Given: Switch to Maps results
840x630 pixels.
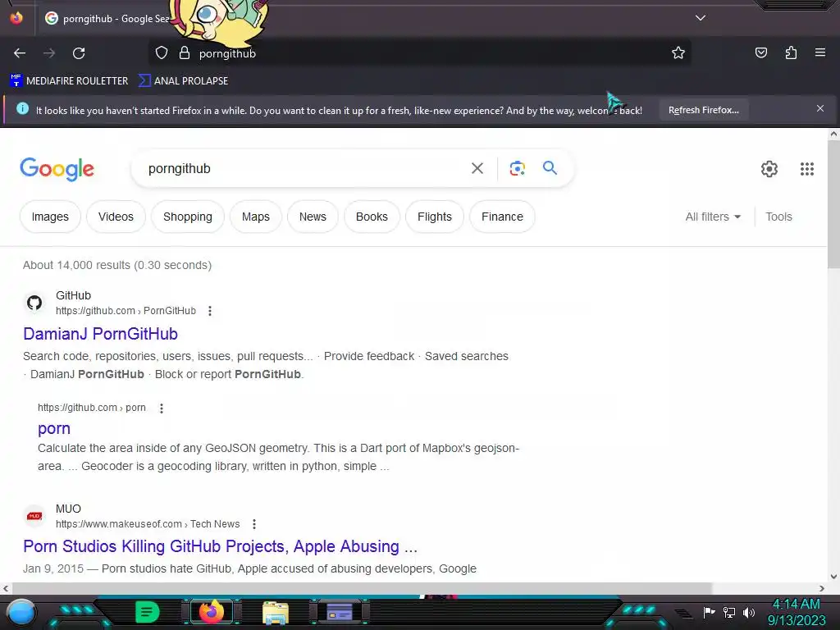Looking at the screenshot, I should pos(256,217).
